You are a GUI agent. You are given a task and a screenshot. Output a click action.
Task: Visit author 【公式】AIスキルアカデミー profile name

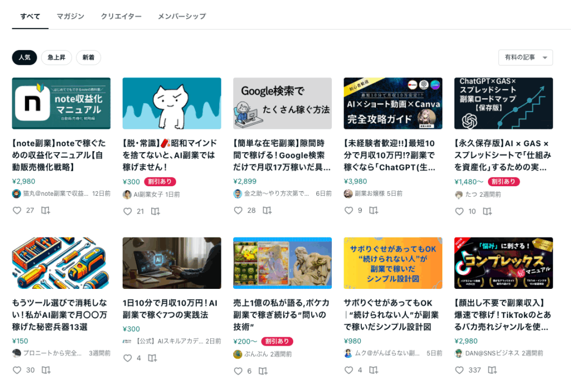click(x=170, y=341)
